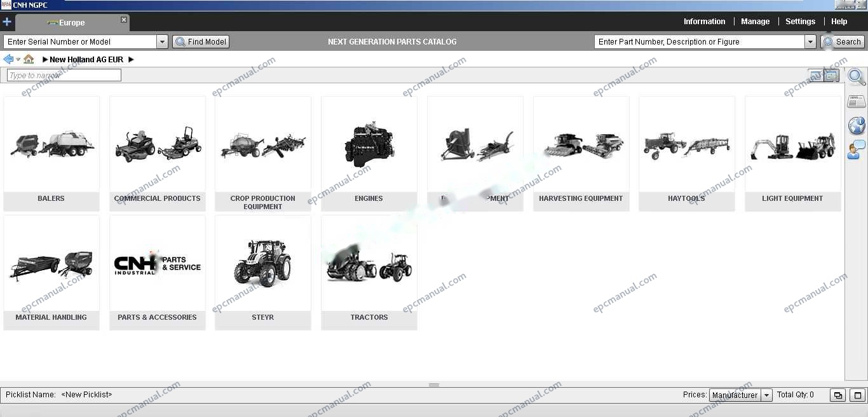Open the user feedback chat icon
Viewport: 868px width, 417px height.
point(857,150)
